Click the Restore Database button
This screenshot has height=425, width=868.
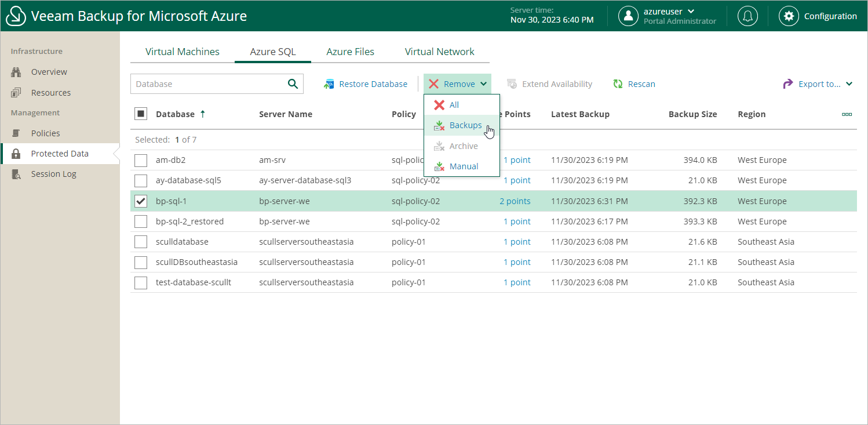point(366,84)
